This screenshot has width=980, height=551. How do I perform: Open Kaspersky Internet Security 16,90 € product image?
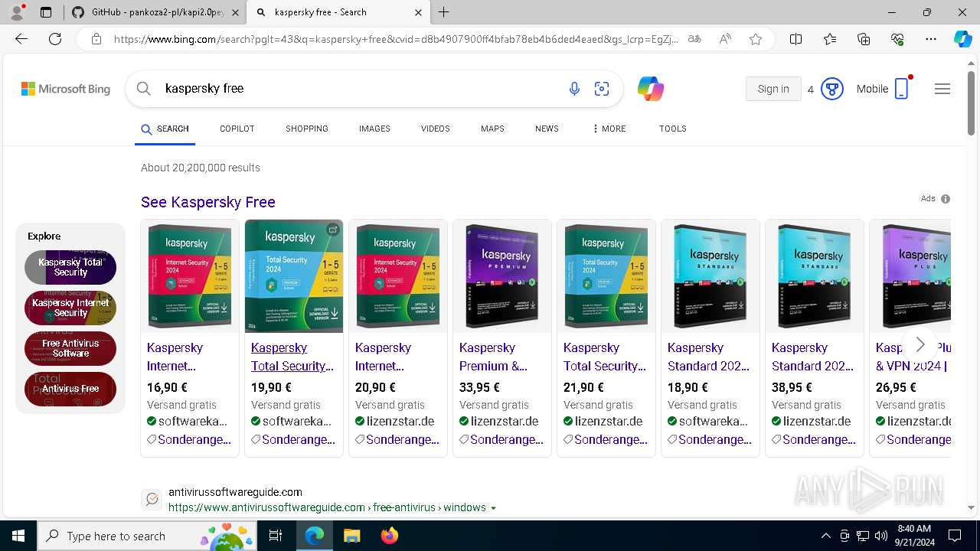[190, 276]
